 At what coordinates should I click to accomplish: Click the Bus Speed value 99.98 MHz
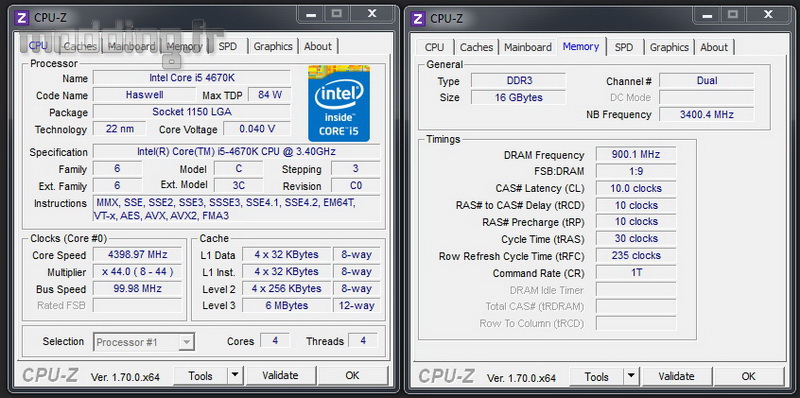coord(137,288)
